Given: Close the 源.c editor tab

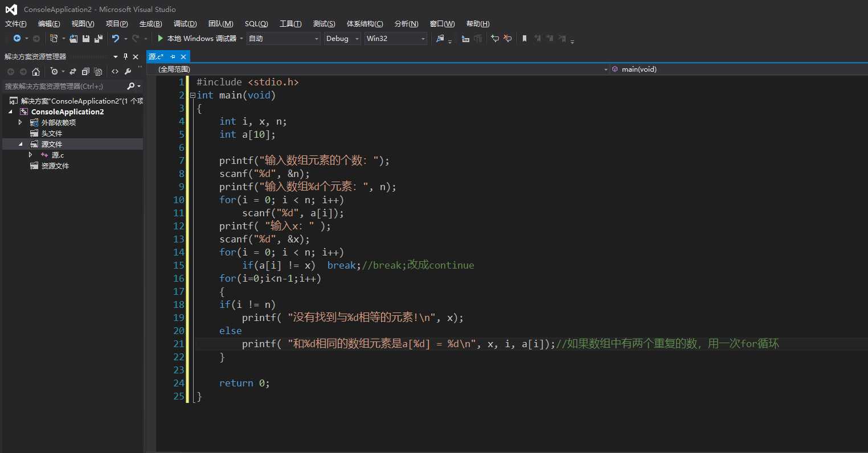Looking at the screenshot, I should pyautogui.click(x=183, y=57).
